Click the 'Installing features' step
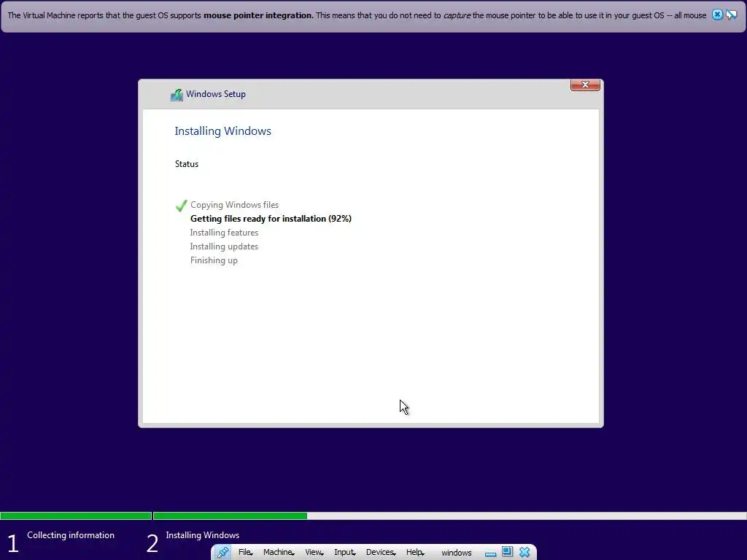 point(224,233)
